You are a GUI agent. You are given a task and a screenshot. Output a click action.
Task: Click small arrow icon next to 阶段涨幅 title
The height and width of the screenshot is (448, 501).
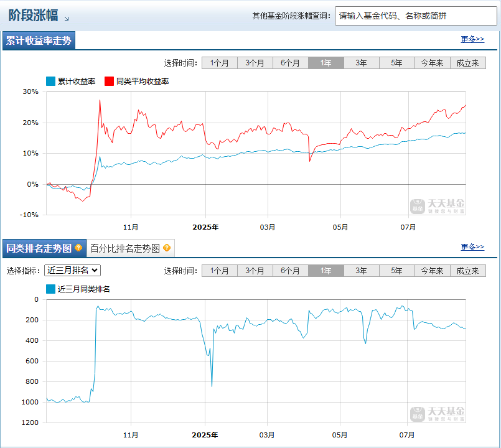[x=67, y=19]
